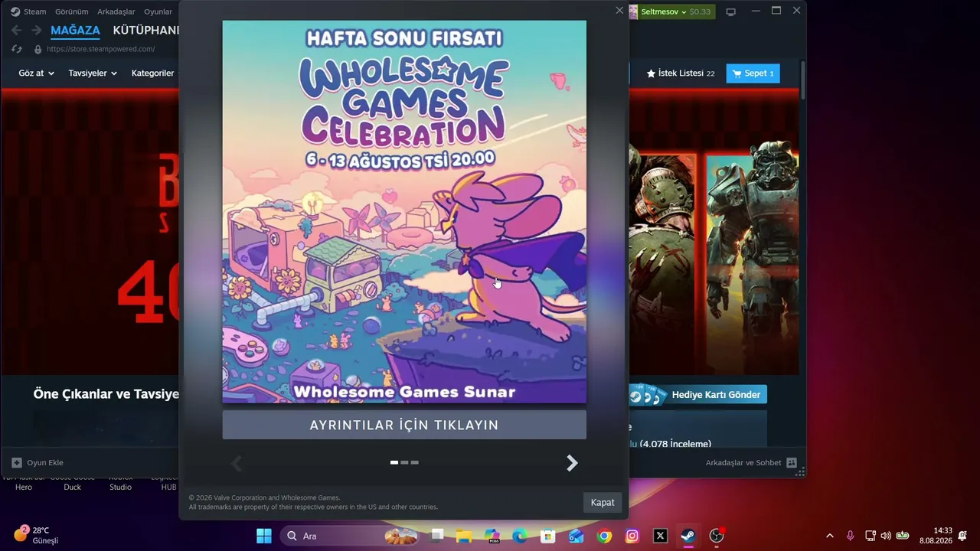Expand the Tavsiyeler dropdown
980x551 pixels.
pyautogui.click(x=93, y=73)
